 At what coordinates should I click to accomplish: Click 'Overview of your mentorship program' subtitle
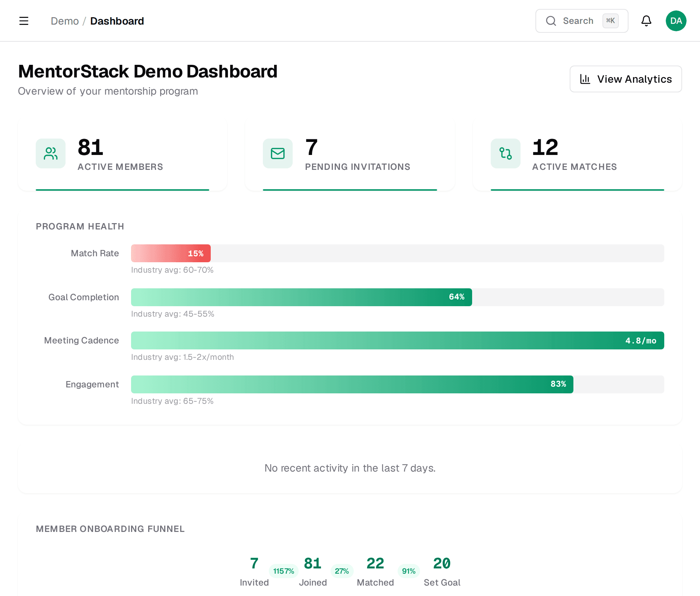point(108,91)
